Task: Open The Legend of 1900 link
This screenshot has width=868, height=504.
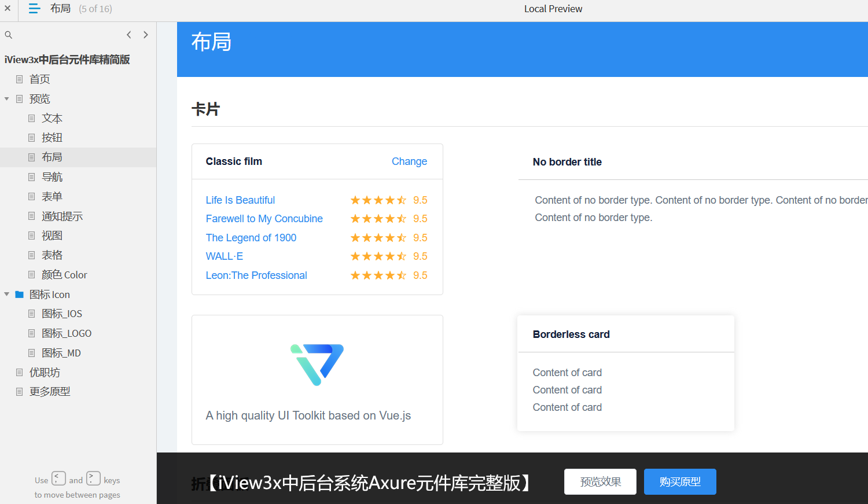Action: tap(251, 238)
